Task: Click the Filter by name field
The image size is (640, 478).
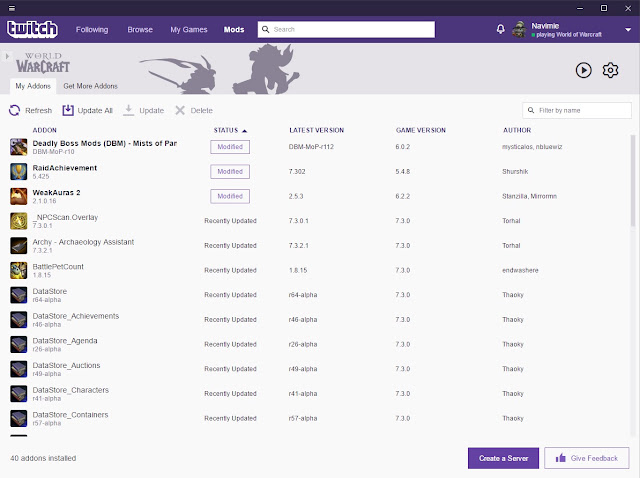Action: coord(577,110)
